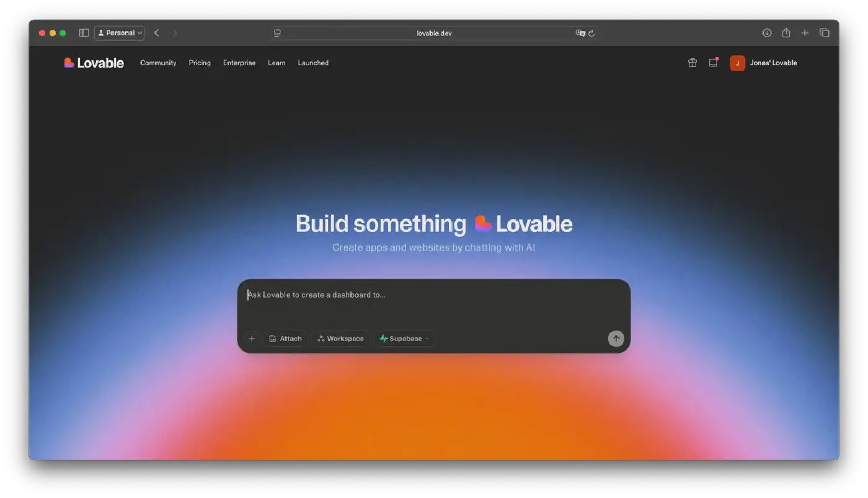Viewport: 868px width, 498px height.
Task: Toggle the browser sidebar panel
Action: [83, 32]
